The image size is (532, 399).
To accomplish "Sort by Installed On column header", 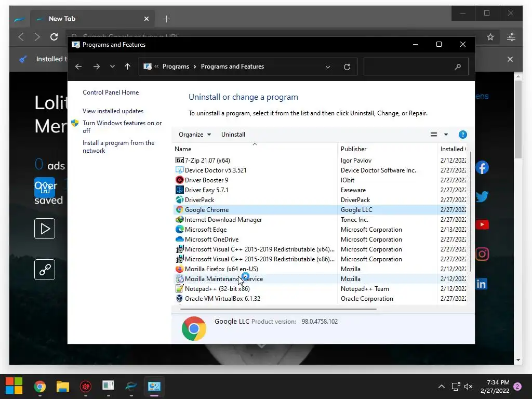I will pos(453,149).
